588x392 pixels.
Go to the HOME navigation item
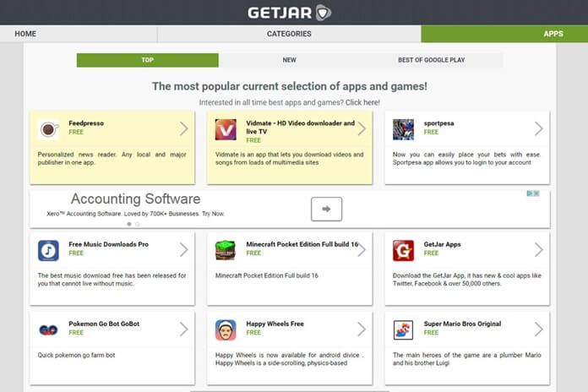25,34
